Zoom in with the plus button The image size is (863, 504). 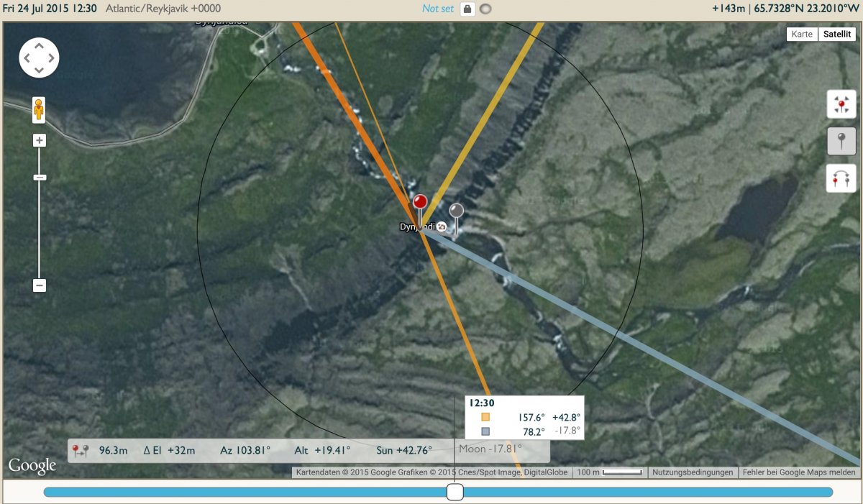40,141
